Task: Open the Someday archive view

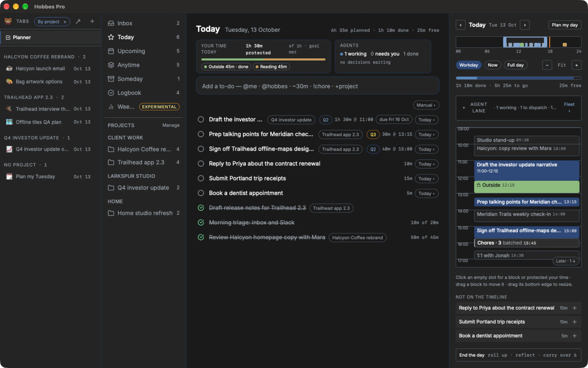Action: tap(144, 79)
